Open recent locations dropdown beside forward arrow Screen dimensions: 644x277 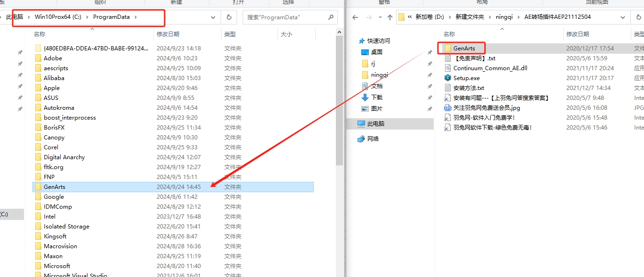tap(379, 17)
